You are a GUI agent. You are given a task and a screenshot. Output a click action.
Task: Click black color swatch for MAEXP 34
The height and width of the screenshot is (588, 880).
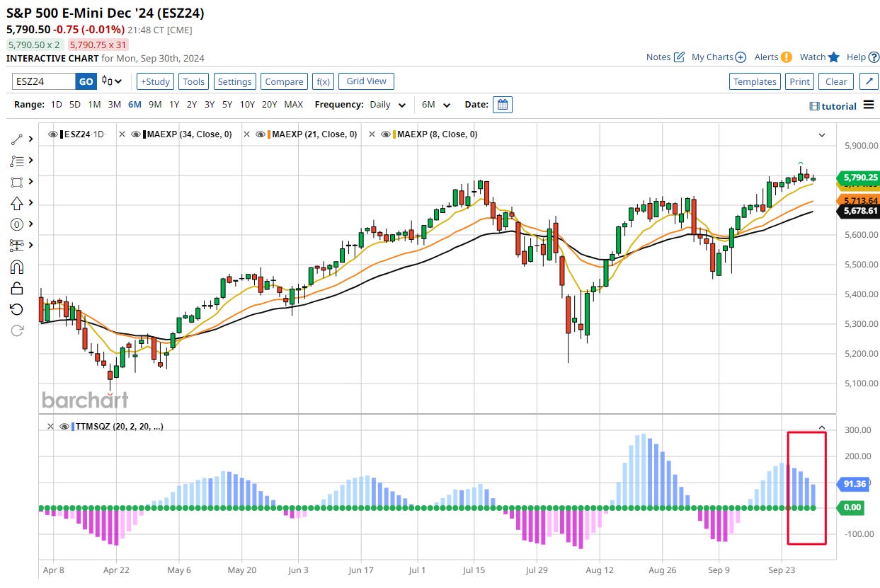144,134
